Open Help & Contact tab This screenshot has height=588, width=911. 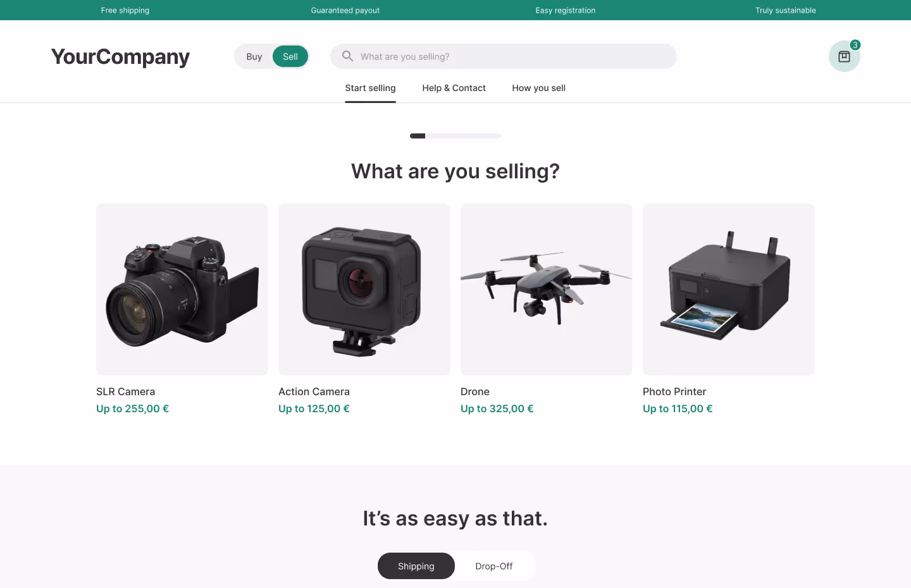click(x=454, y=88)
